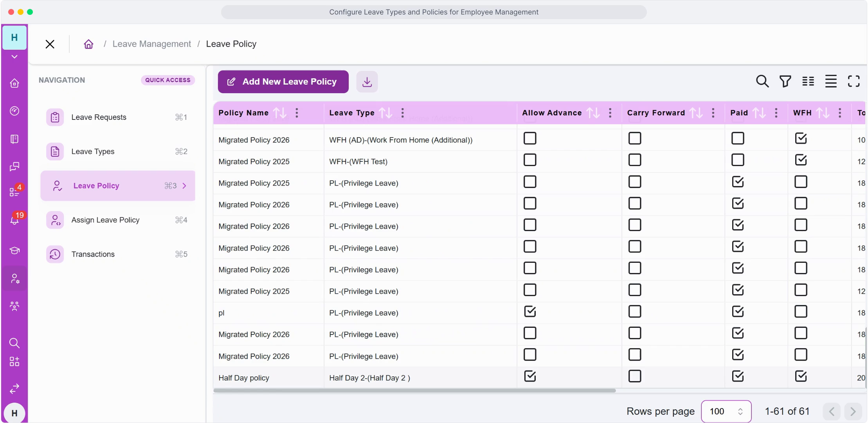Open the add apps grid icon in the sidebar

14,362
